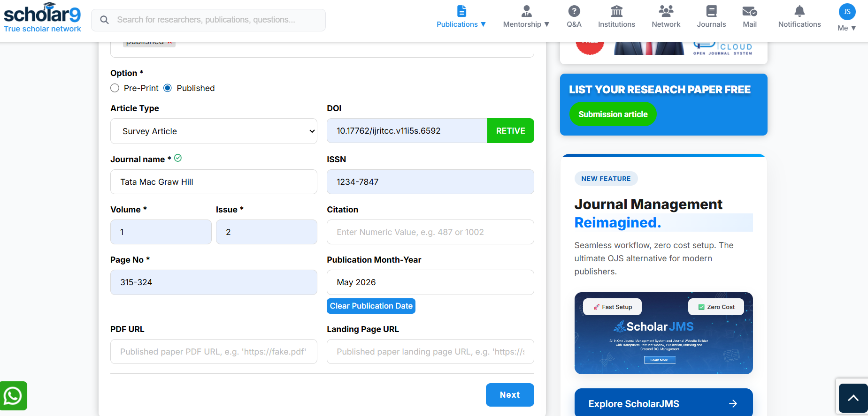The width and height of the screenshot is (868, 416).
Task: Select the Pre-Print option
Action: pos(115,88)
